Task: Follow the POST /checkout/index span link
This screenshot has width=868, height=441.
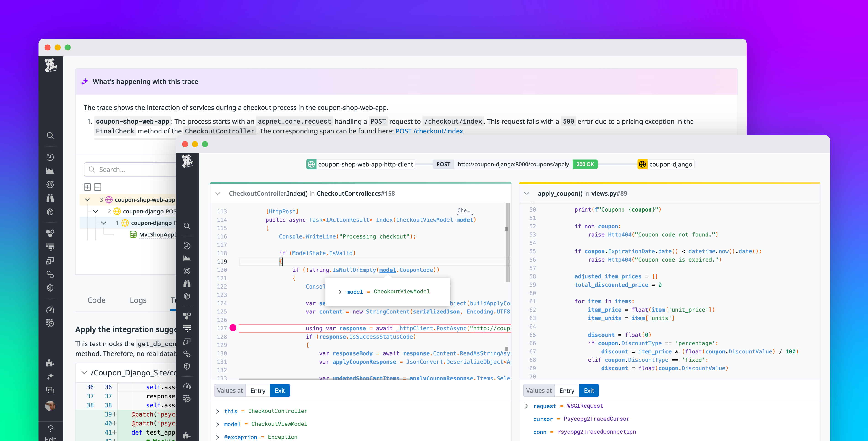Action: pyautogui.click(x=429, y=131)
